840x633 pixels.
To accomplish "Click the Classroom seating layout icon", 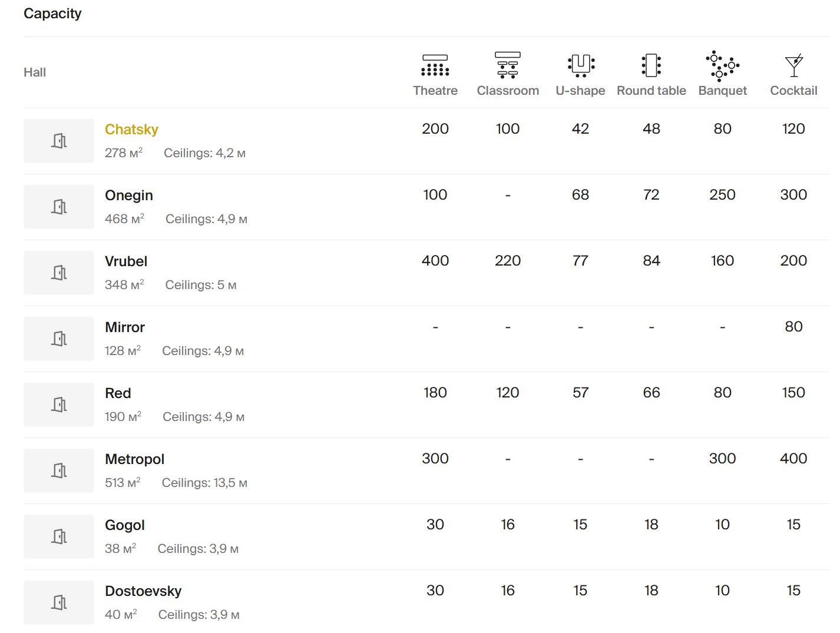I will tap(507, 65).
